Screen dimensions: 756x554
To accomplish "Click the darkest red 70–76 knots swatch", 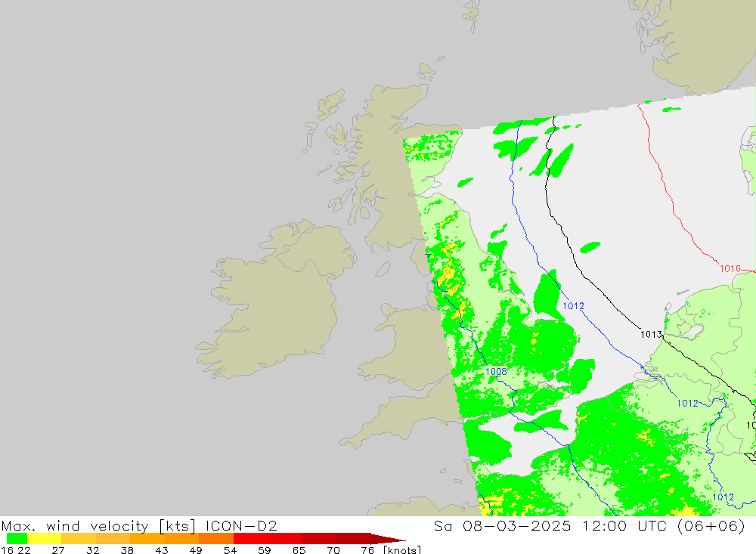I will (353, 539).
